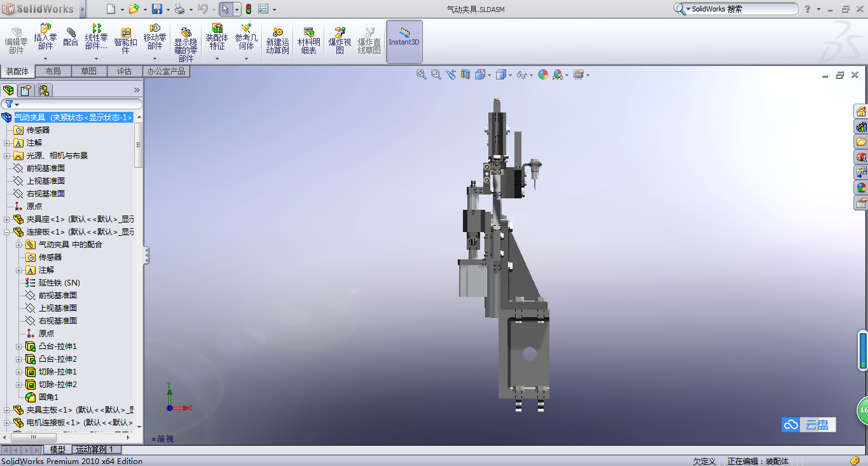Click 爆炸视图 (Exploded View) tool
This screenshot has width=868, height=466.
click(x=340, y=40)
